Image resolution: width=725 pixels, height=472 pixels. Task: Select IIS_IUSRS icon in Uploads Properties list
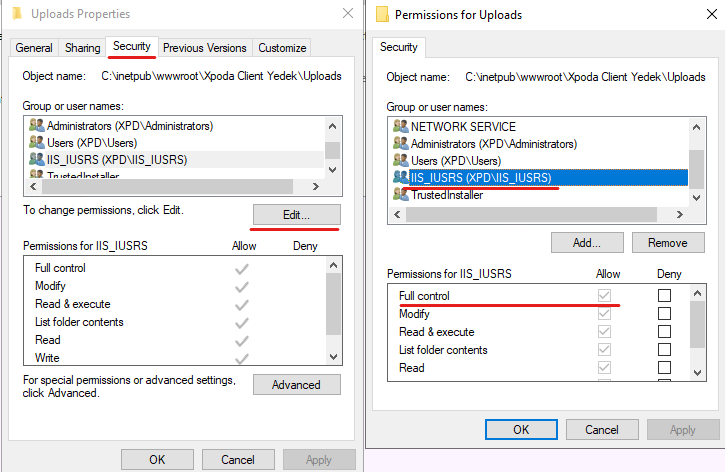tap(37, 159)
